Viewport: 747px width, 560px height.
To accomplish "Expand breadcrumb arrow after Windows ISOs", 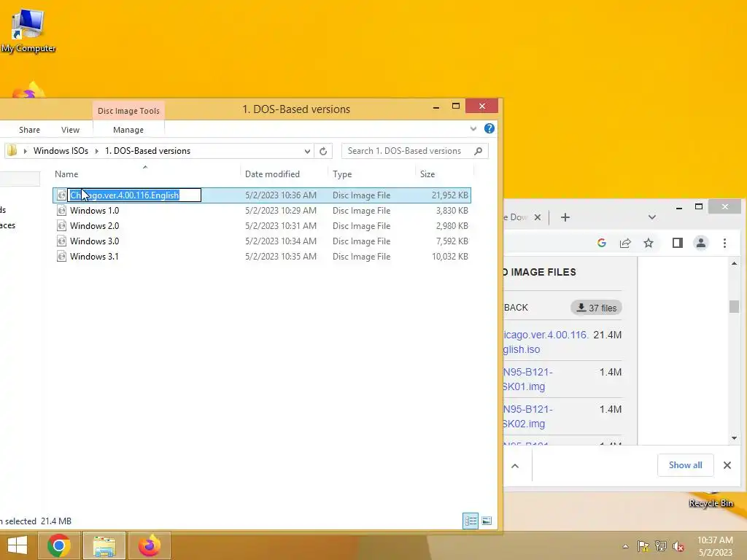I will [97, 151].
